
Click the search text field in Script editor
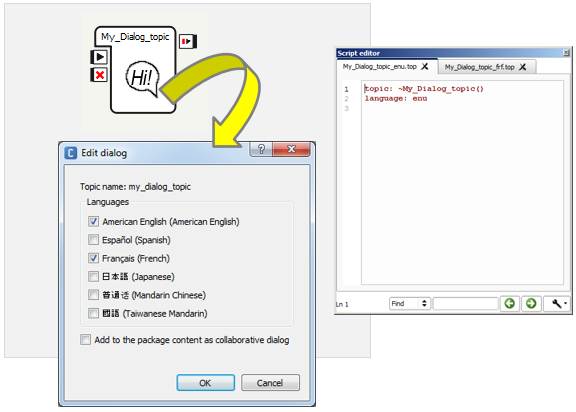click(x=465, y=304)
